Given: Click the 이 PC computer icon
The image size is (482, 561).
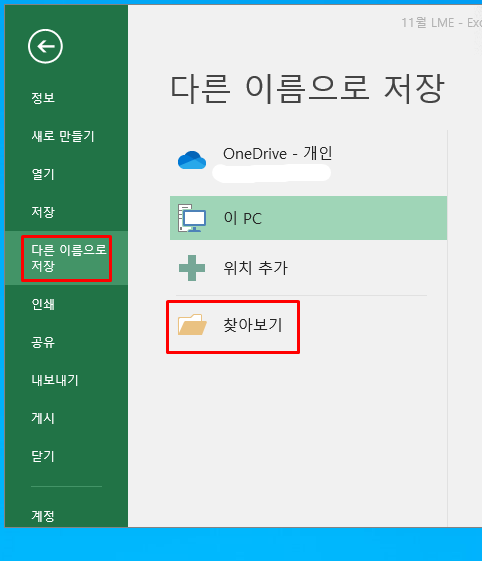Looking at the screenshot, I should click(192, 218).
